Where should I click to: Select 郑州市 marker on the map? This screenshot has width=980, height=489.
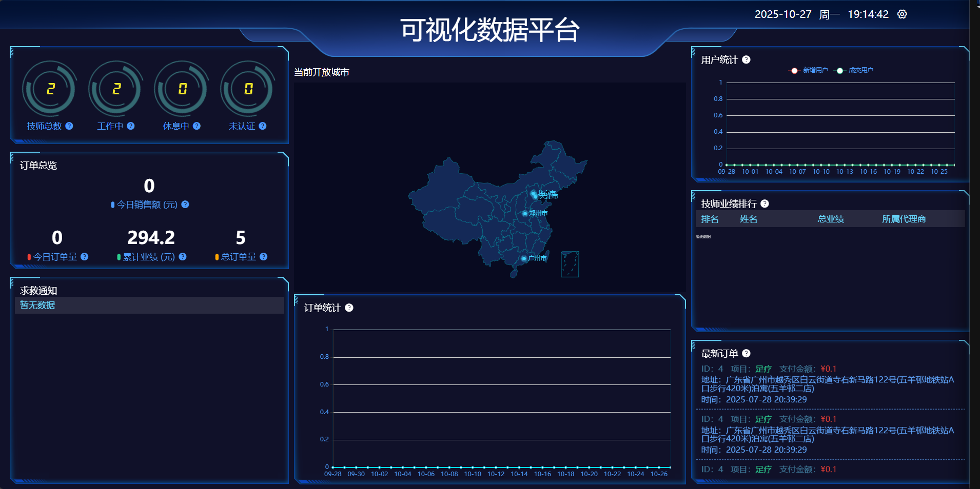[525, 213]
